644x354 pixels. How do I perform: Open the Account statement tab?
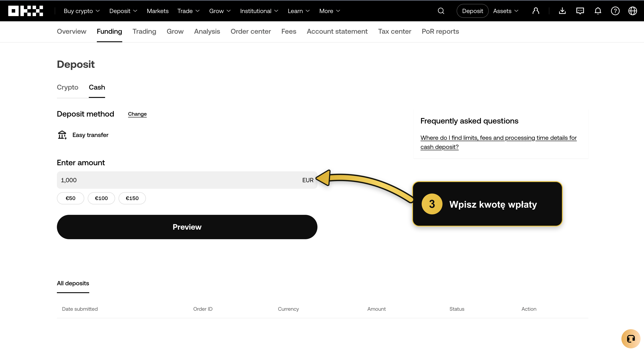coord(337,31)
